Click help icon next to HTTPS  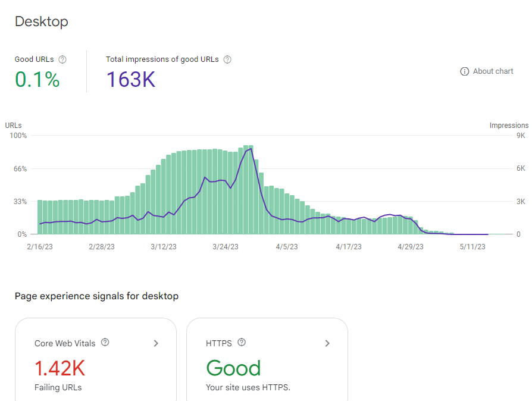click(242, 342)
